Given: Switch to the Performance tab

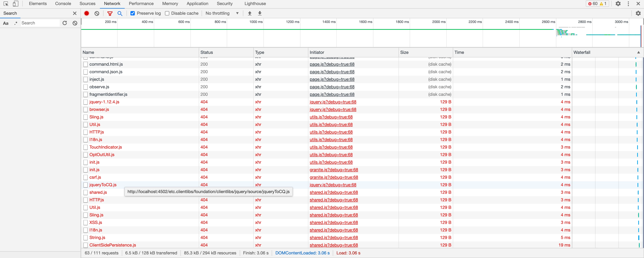Looking at the screenshot, I should (141, 4).
